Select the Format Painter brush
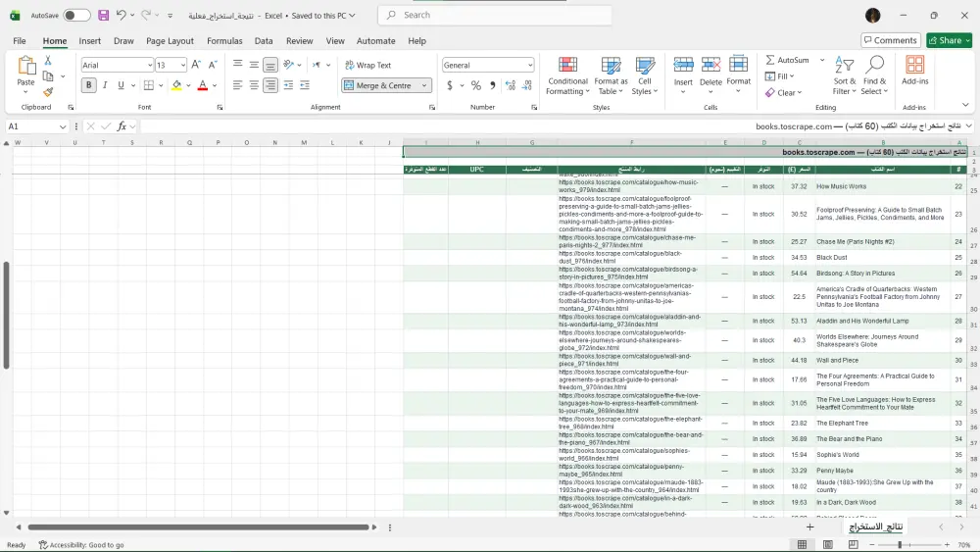The width and height of the screenshot is (980, 552). (x=48, y=92)
